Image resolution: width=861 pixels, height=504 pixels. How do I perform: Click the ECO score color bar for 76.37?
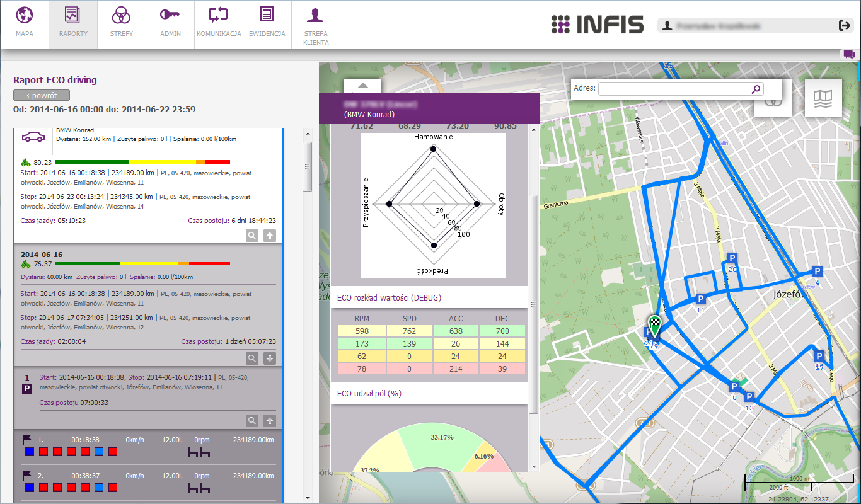[142, 263]
